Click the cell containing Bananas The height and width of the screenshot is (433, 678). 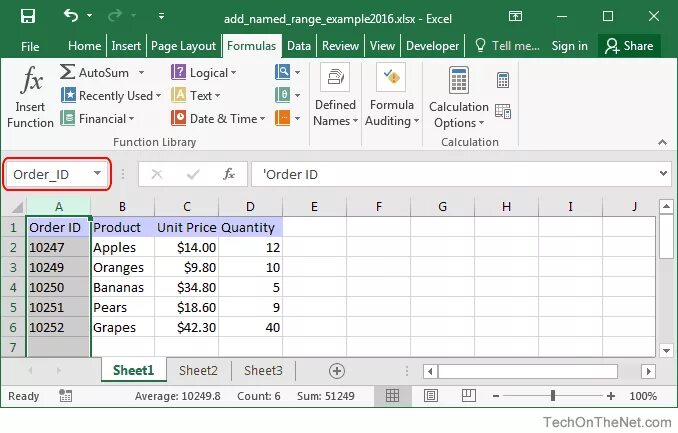(122, 288)
